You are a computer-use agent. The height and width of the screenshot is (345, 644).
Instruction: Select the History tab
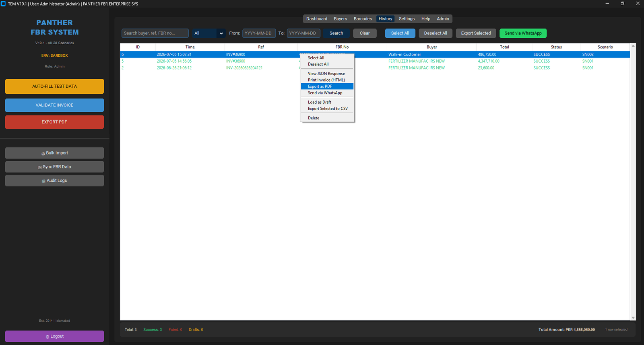pos(385,19)
